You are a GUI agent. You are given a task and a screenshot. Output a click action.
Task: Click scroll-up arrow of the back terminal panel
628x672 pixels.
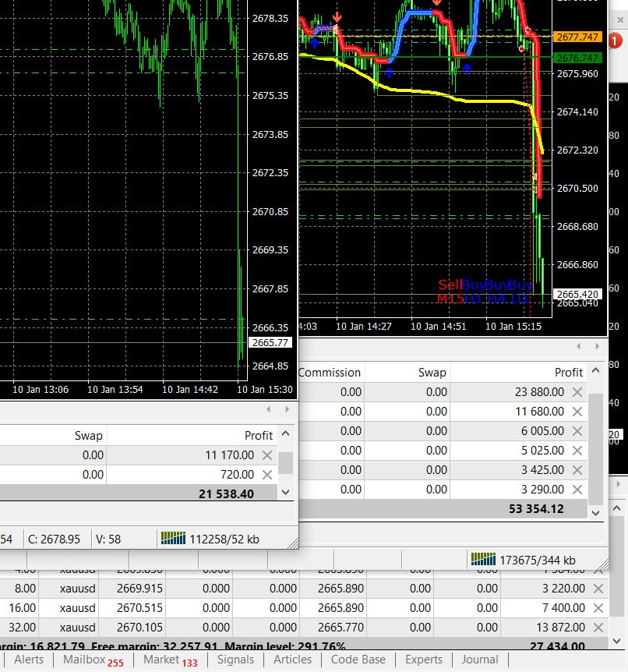click(x=616, y=509)
